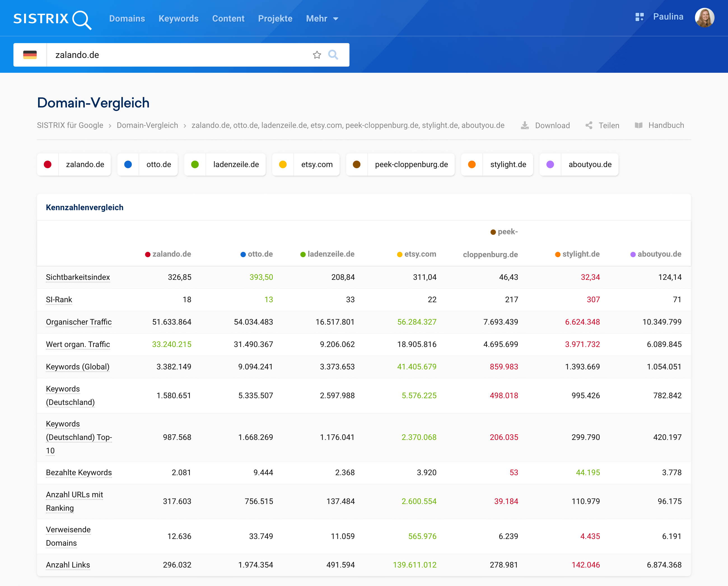This screenshot has height=586, width=728.
Task: Click the blue otto.de color dot
Action: coord(128,164)
